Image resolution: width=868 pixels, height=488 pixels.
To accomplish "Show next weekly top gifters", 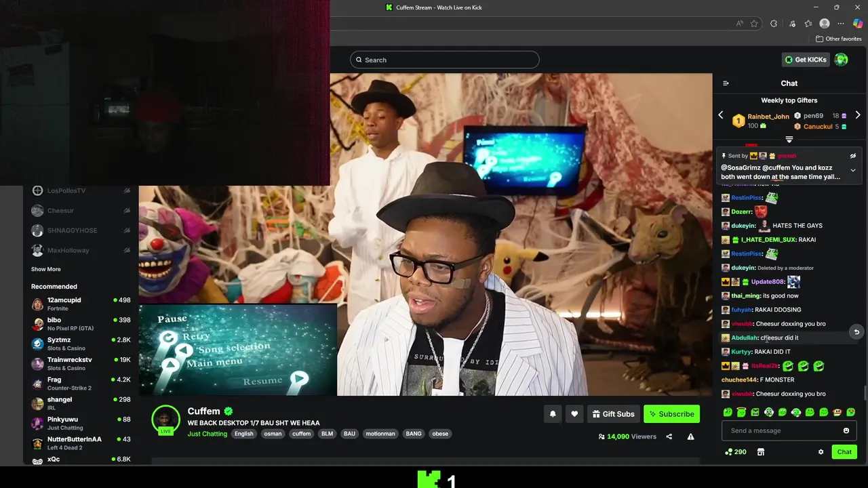I will point(858,115).
